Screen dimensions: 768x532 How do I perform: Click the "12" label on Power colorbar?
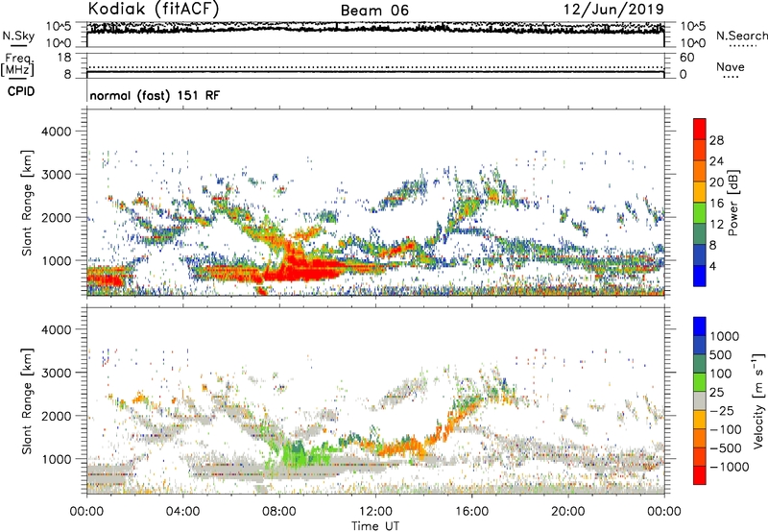pyautogui.click(x=716, y=225)
